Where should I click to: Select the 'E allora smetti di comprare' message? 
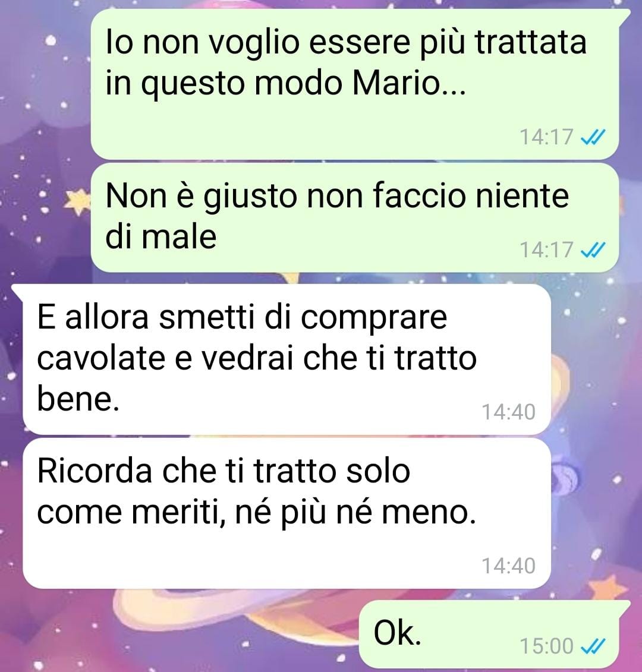tap(287, 359)
